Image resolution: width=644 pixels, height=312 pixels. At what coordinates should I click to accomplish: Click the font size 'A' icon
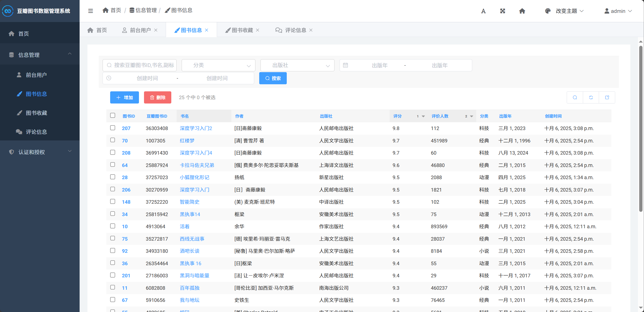click(483, 11)
